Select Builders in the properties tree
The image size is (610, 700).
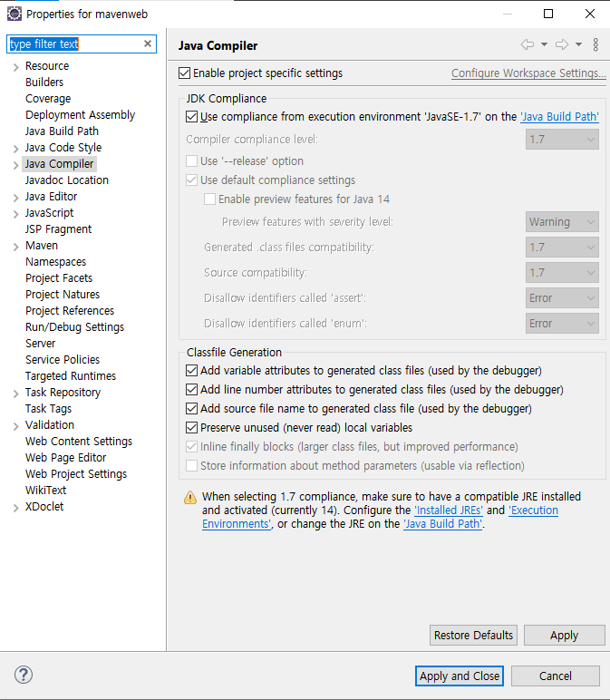point(44,83)
